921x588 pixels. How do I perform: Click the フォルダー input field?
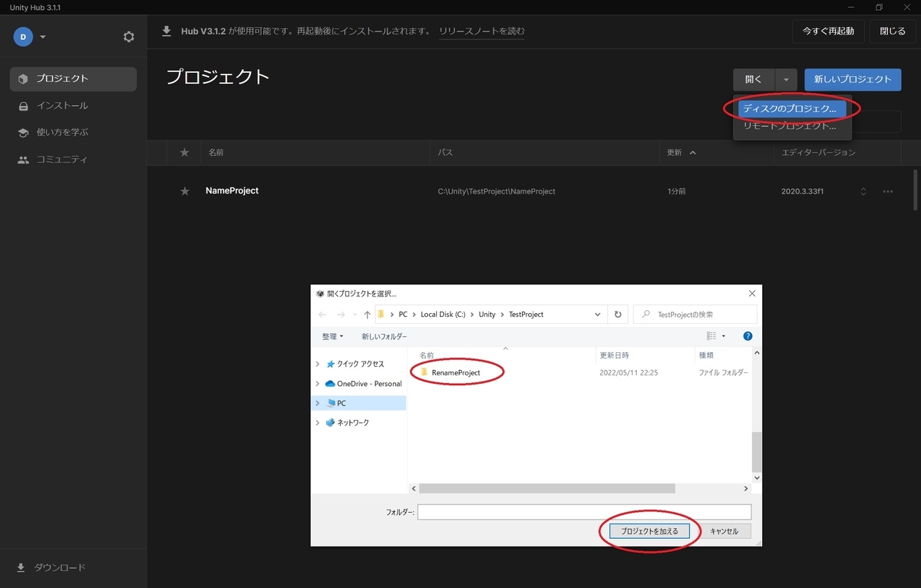pyautogui.click(x=584, y=512)
